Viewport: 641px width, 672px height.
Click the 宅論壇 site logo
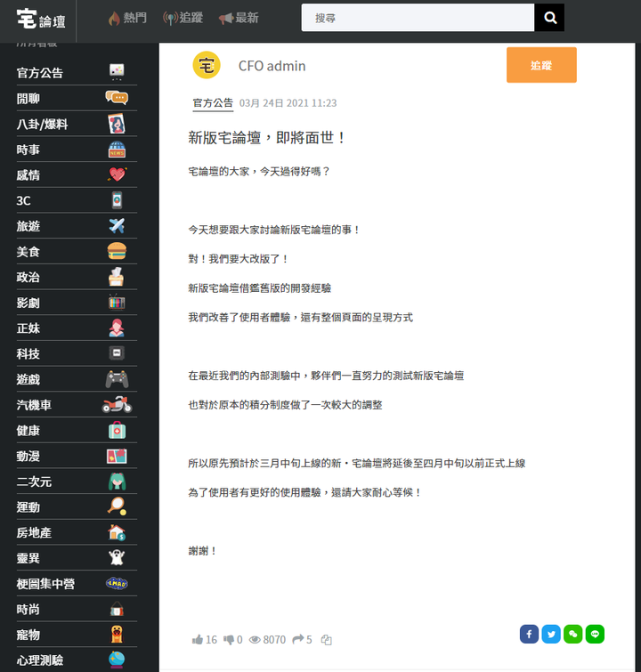(41, 19)
